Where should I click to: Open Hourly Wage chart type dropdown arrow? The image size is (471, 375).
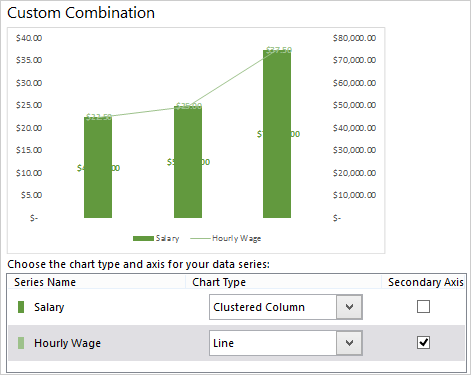click(x=349, y=343)
